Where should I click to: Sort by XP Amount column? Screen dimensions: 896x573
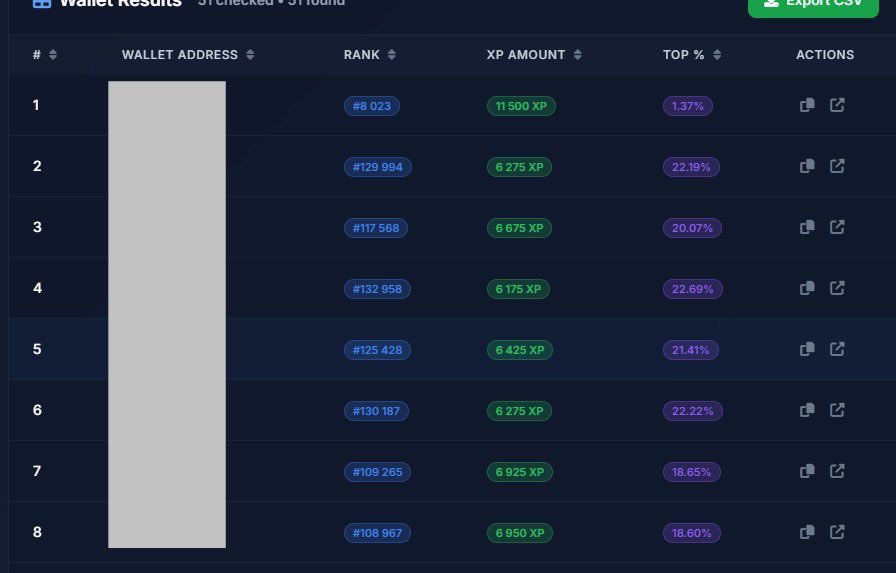tap(534, 55)
